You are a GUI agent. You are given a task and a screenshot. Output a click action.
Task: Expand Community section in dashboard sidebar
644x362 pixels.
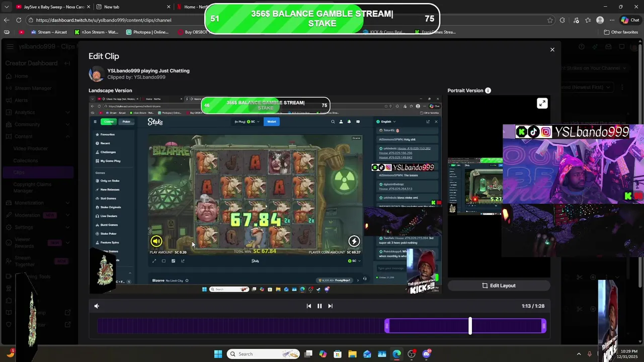coord(38,124)
